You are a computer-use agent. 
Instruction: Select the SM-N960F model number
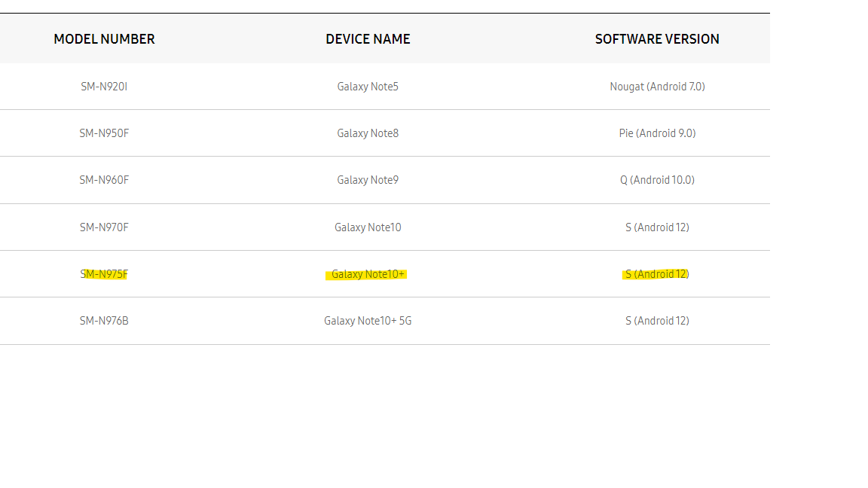[x=104, y=179]
